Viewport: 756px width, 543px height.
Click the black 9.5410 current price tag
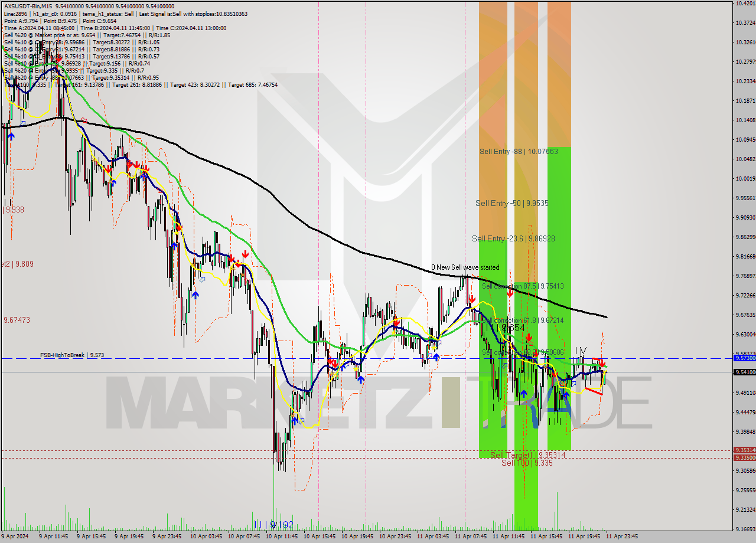744,372
